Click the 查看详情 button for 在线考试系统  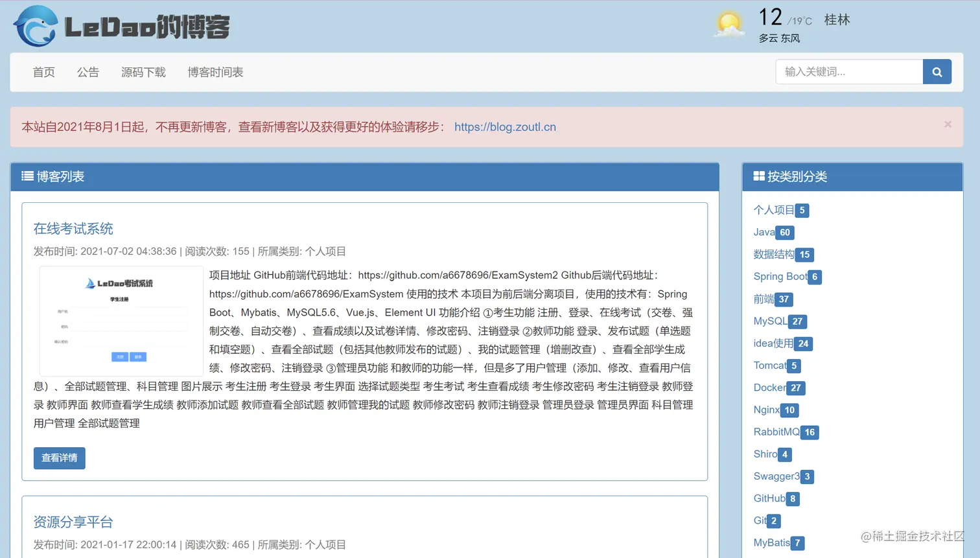click(60, 458)
